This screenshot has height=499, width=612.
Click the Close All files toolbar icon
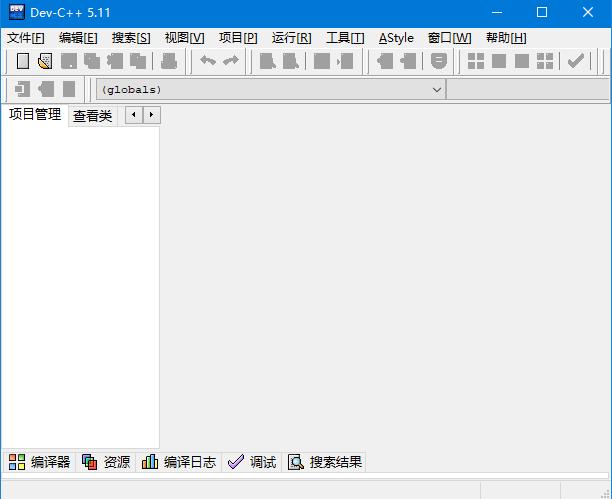138,61
